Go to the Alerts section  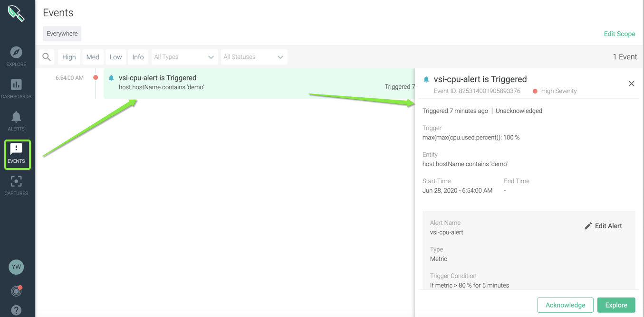pyautogui.click(x=16, y=121)
